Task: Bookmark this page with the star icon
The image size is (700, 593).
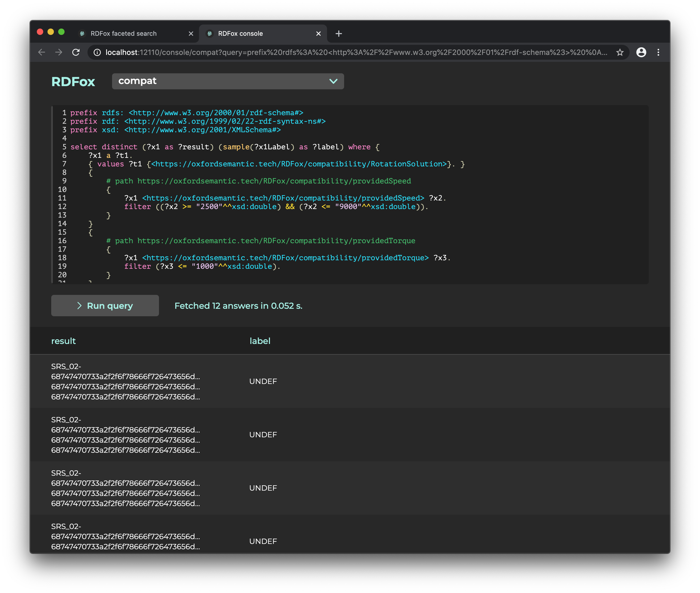Action: click(620, 53)
